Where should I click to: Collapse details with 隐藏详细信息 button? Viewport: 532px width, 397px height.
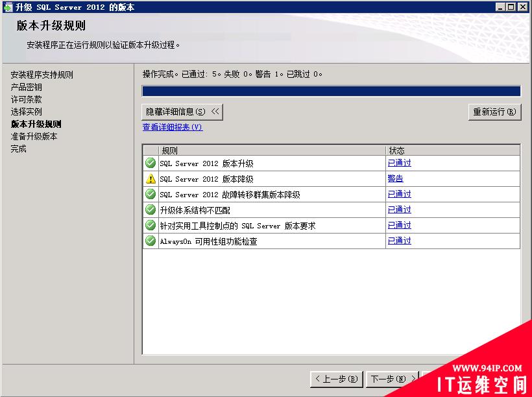click(182, 112)
